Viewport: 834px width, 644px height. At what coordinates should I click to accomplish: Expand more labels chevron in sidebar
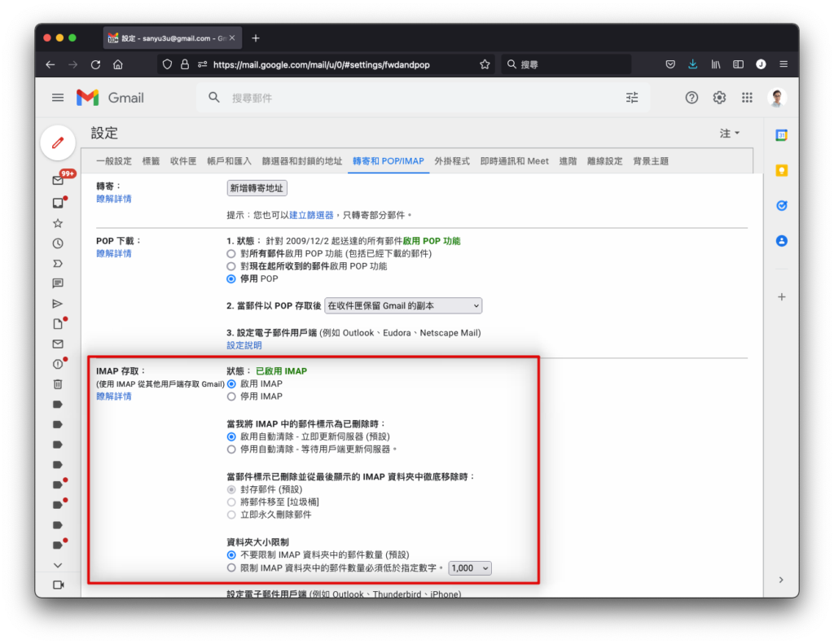click(58, 565)
